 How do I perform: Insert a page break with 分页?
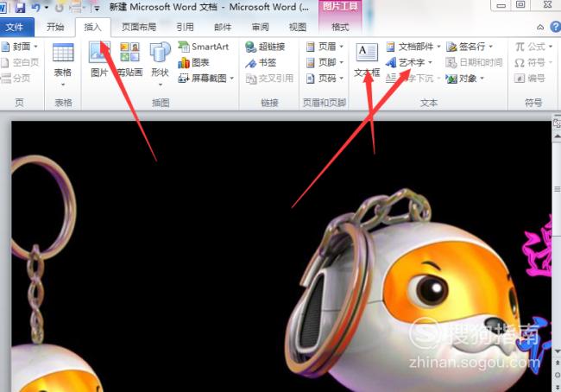[16, 78]
